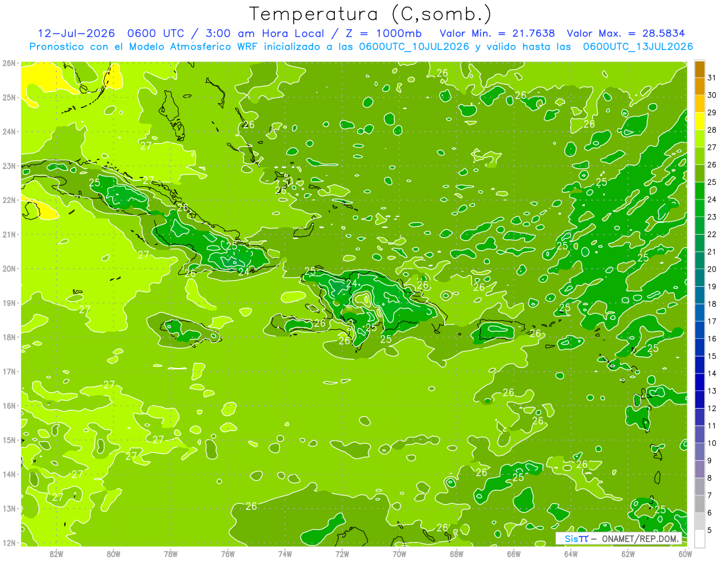The width and height of the screenshot is (728, 562).
Task: Click the "14N" latitude axis label
Action: [9, 474]
